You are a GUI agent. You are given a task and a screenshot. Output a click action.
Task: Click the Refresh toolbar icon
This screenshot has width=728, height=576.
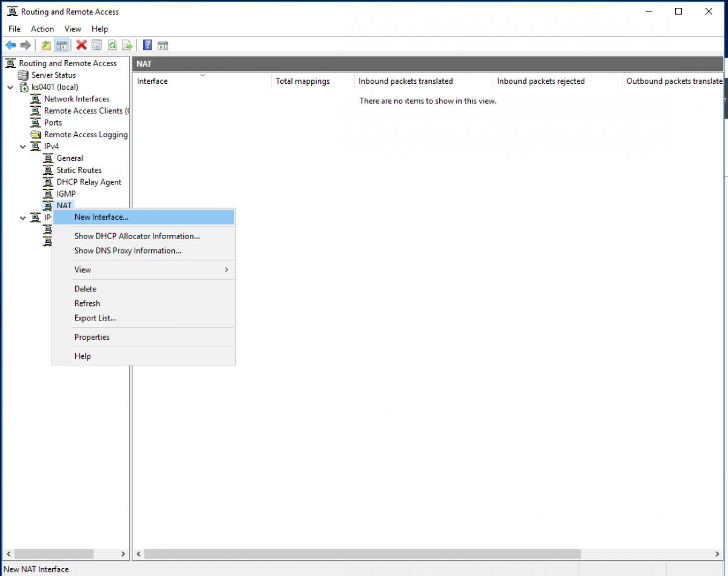(112, 44)
